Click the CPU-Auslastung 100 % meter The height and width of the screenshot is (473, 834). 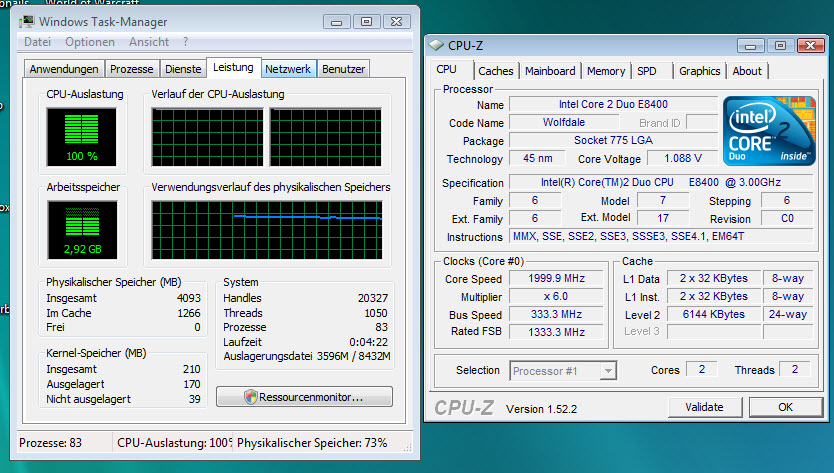pos(81,137)
